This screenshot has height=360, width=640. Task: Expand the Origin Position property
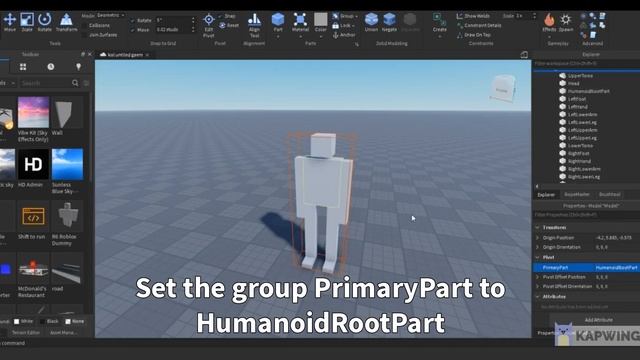(538, 238)
